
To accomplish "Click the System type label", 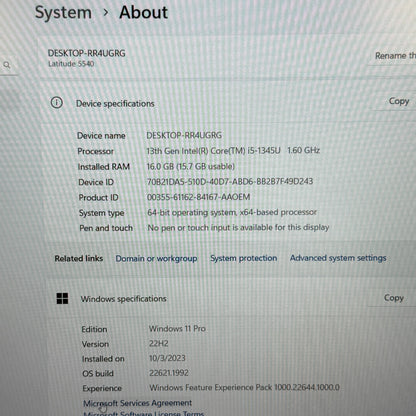I will (101, 213).
